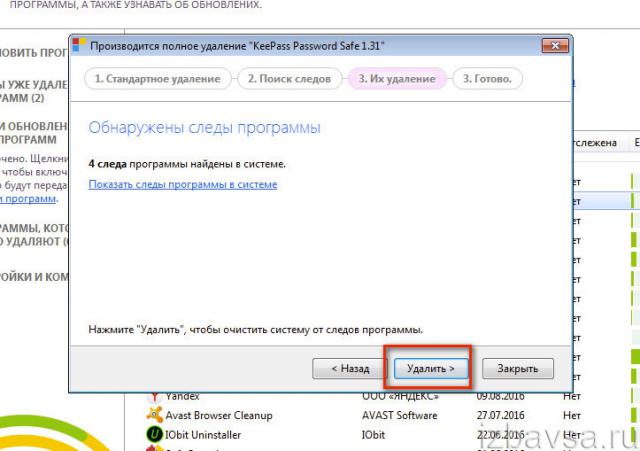Click the Avast Browser Cleanup icon
640x451 pixels.
(x=154, y=415)
